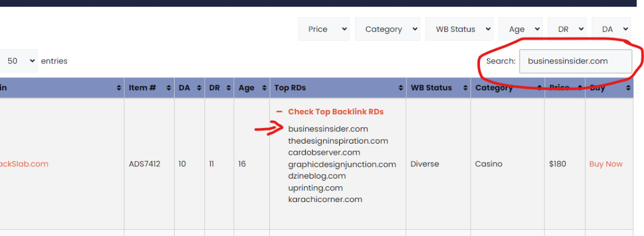The width and height of the screenshot is (644, 236).
Task: Sort table by Item # column
Action: point(149,87)
